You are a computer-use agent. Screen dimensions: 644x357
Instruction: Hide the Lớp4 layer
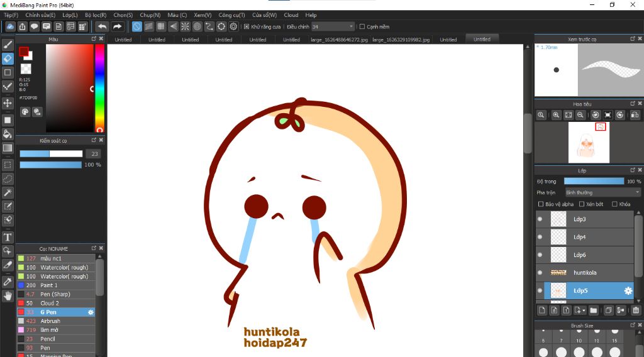click(540, 237)
